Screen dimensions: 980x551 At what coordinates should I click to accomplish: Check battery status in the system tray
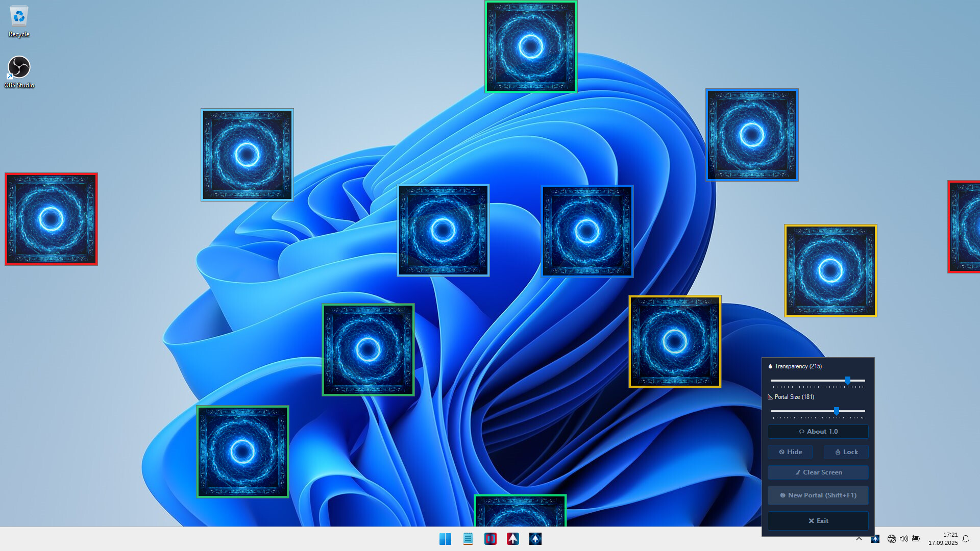(916, 539)
